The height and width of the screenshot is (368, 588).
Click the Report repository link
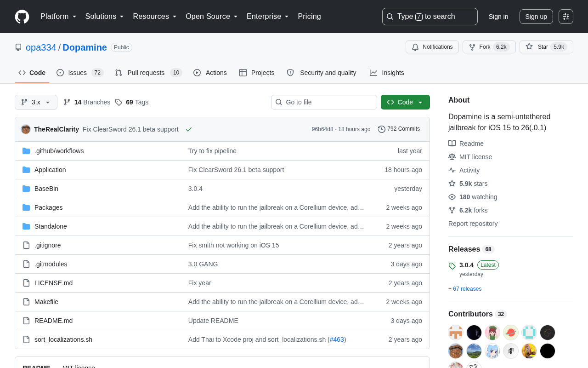coord(473,224)
